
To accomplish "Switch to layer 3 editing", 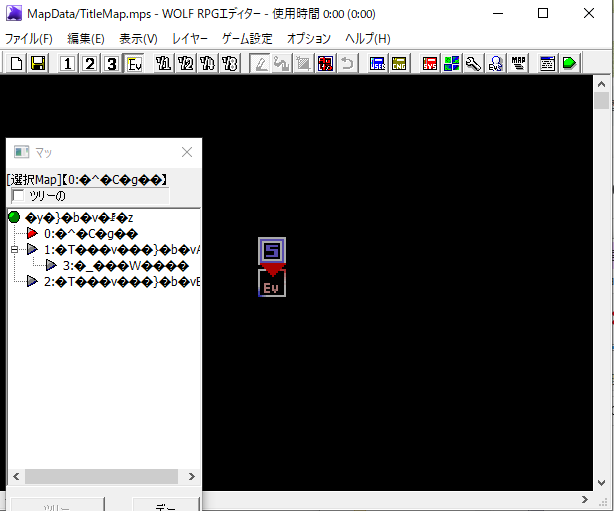I will 112,63.
